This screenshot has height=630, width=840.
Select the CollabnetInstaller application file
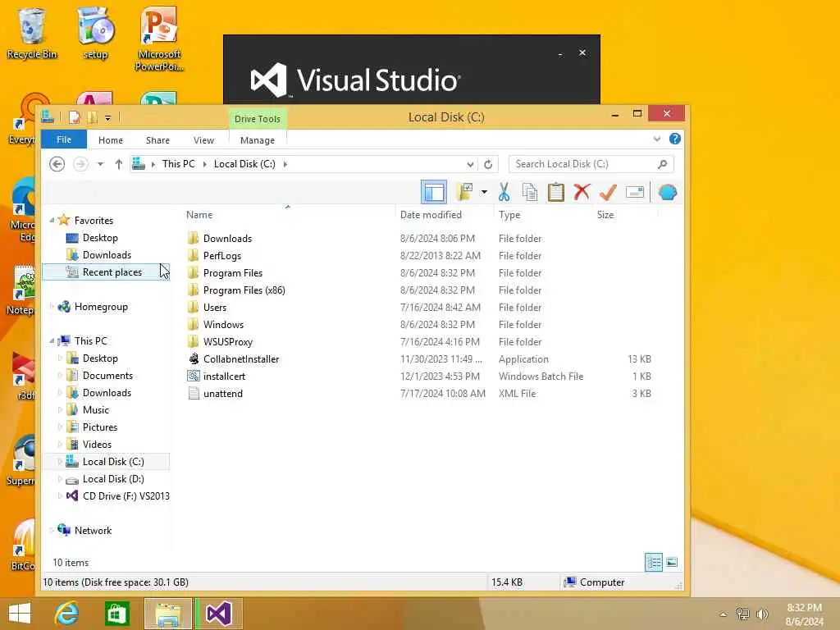[241, 359]
